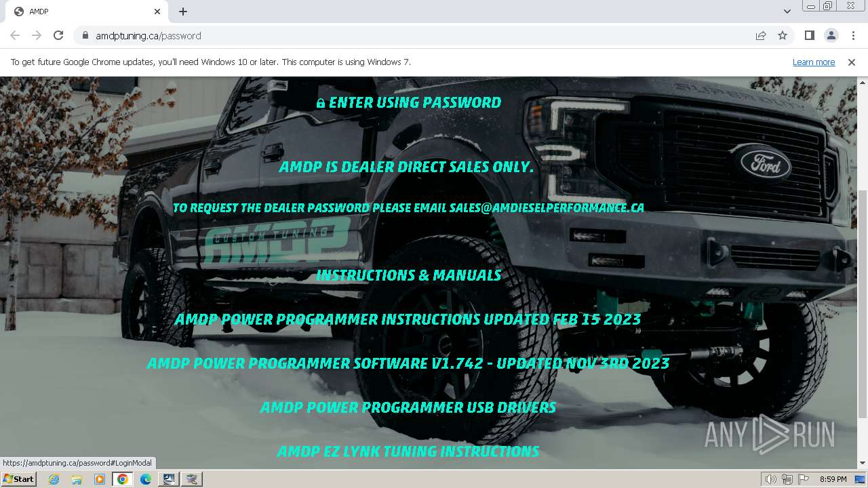Click the address bar URL field
Image resolution: width=868 pixels, height=488 pixels.
click(x=414, y=35)
